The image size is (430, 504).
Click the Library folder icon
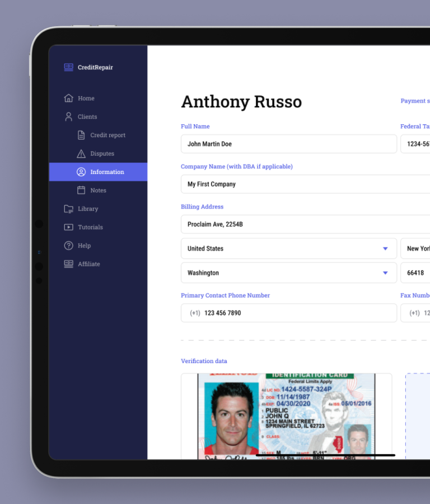pos(68,209)
